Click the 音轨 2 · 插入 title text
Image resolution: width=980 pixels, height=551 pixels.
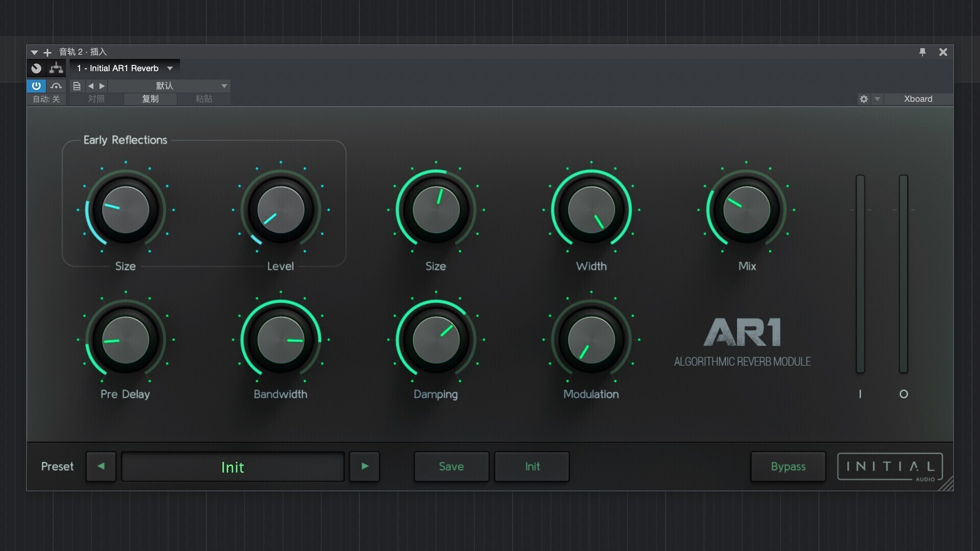click(83, 52)
